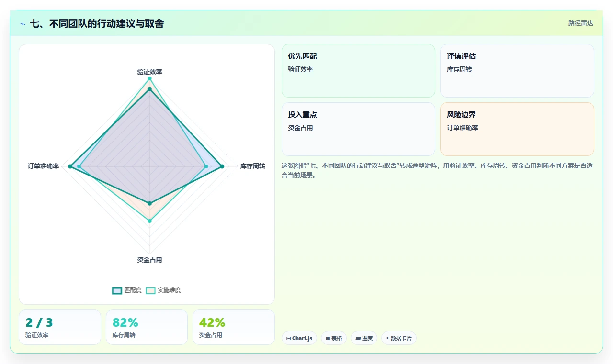Screen dimensions: 613x364
Task: Select the 2 / 3 验证效率 stat card
Action: 60,327
